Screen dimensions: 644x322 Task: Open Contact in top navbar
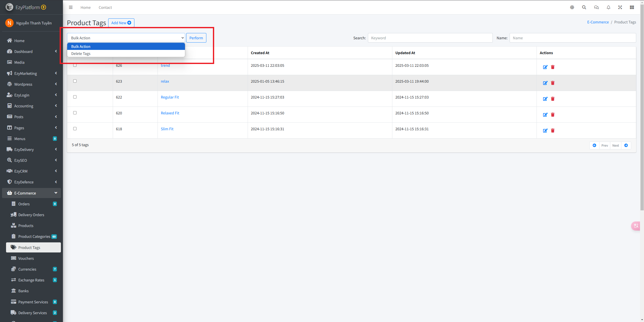point(105,7)
